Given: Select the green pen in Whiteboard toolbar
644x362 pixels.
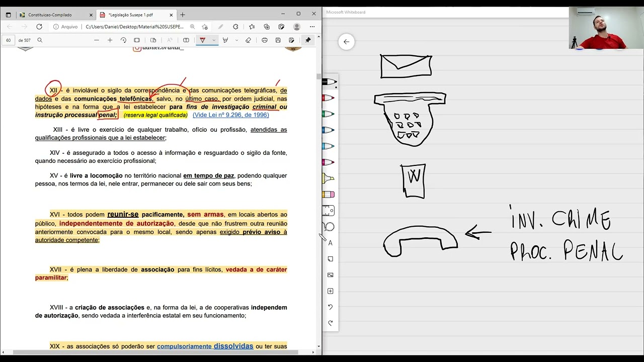Looking at the screenshot, I should (329, 114).
